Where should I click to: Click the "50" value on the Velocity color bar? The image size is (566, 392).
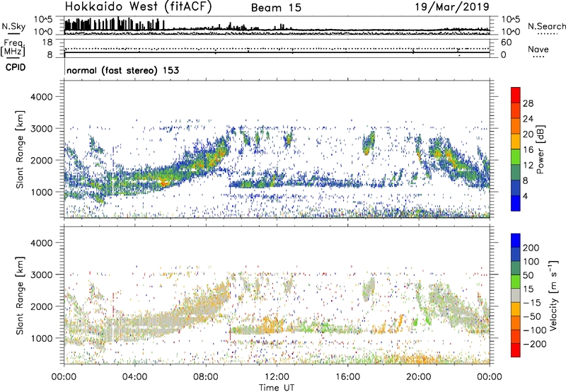coord(528,275)
